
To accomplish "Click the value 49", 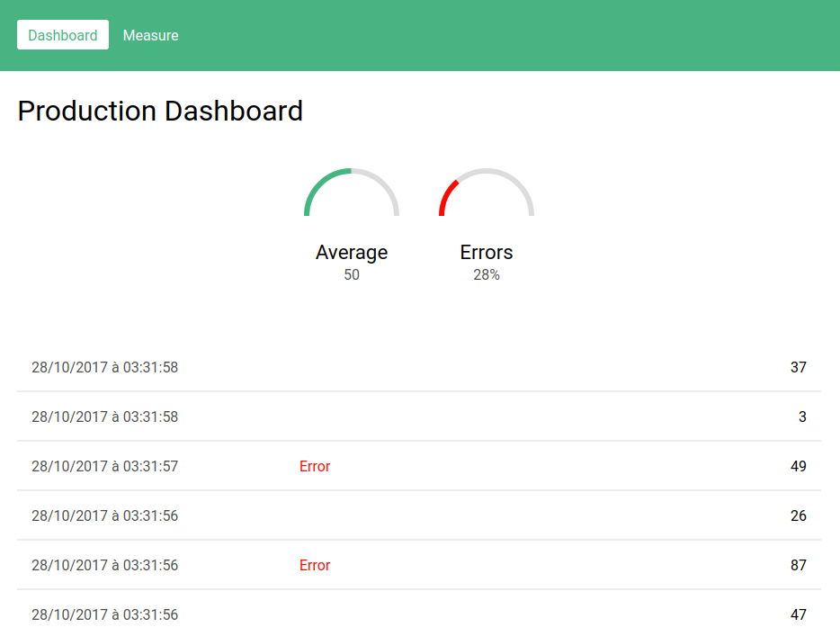I will tap(799, 466).
